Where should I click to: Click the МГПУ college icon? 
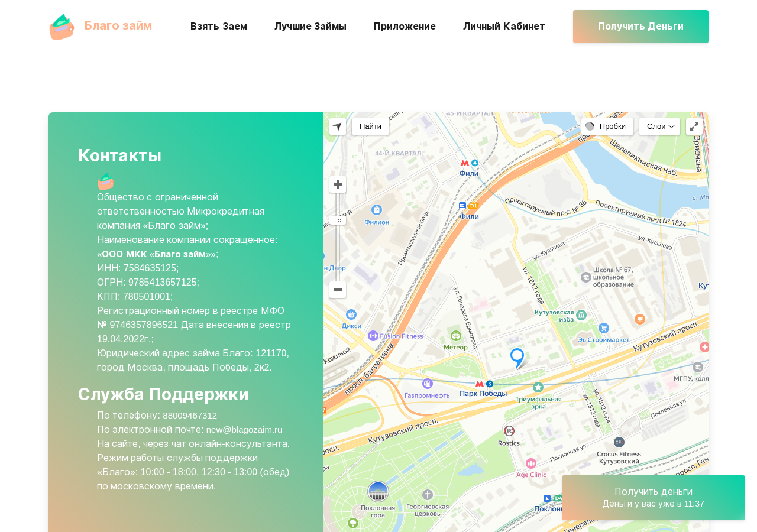(698, 367)
